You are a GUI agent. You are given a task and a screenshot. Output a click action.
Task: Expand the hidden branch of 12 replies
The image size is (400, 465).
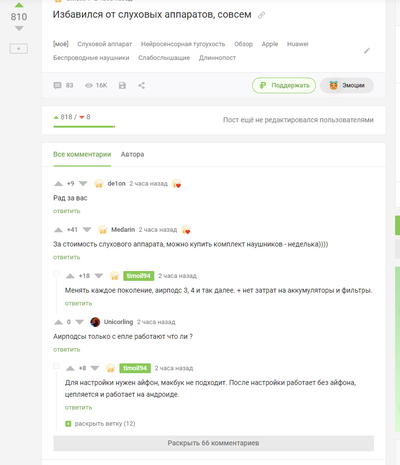tap(100, 424)
